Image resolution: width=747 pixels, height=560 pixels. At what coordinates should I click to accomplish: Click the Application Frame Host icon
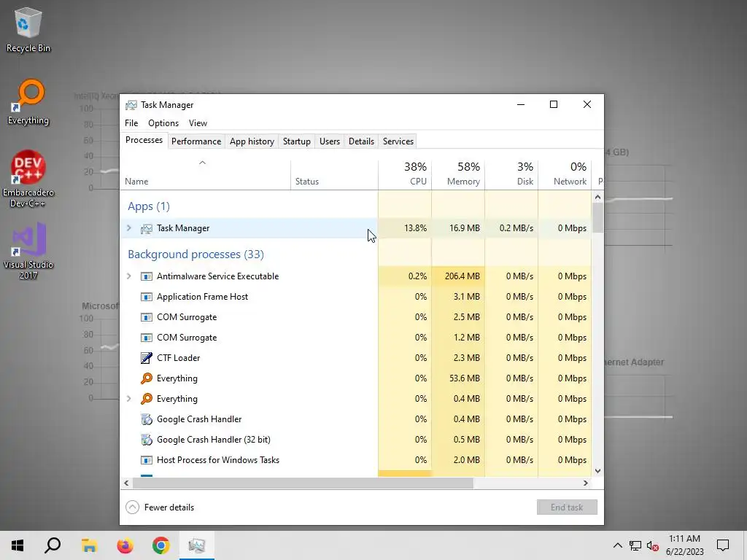pos(146,297)
